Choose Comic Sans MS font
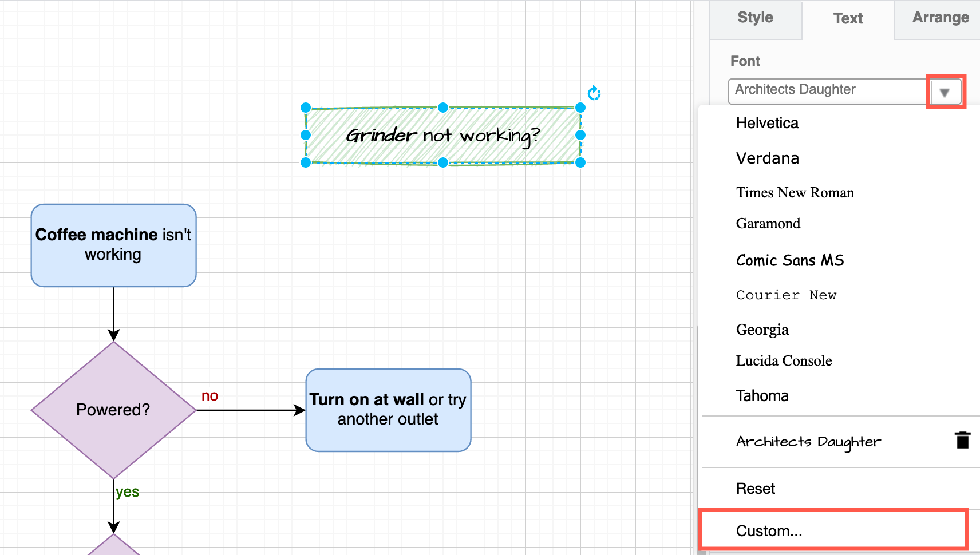The image size is (980, 555). [789, 260]
